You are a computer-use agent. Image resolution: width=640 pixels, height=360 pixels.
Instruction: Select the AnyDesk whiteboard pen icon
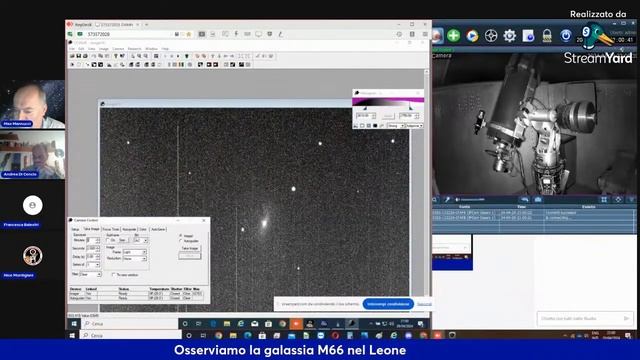pos(280,34)
